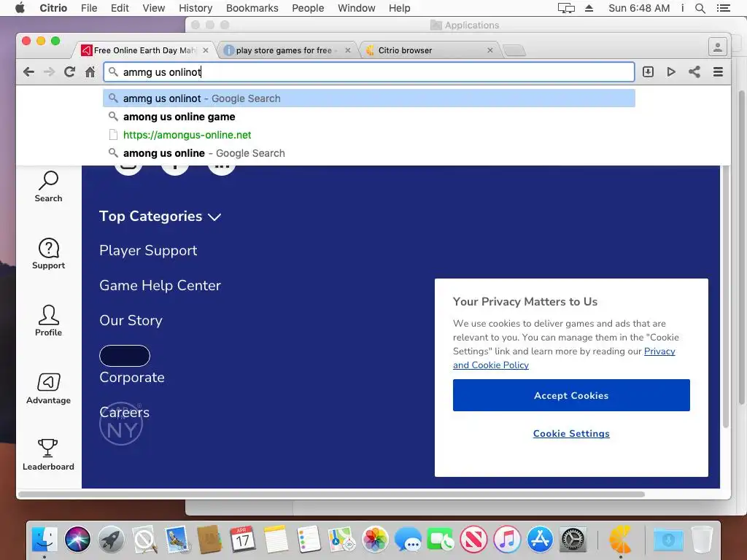The image size is (747, 560).
Task: Open the Trash in dock
Action: (701, 540)
